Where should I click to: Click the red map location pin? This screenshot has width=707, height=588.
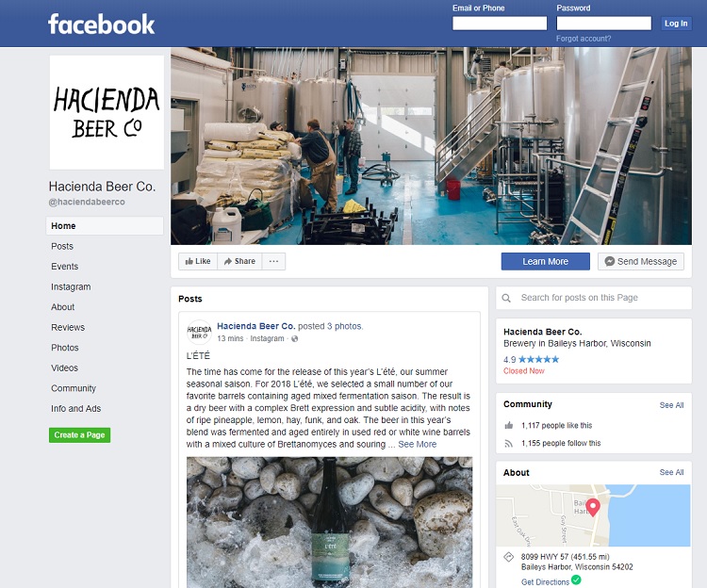593,507
